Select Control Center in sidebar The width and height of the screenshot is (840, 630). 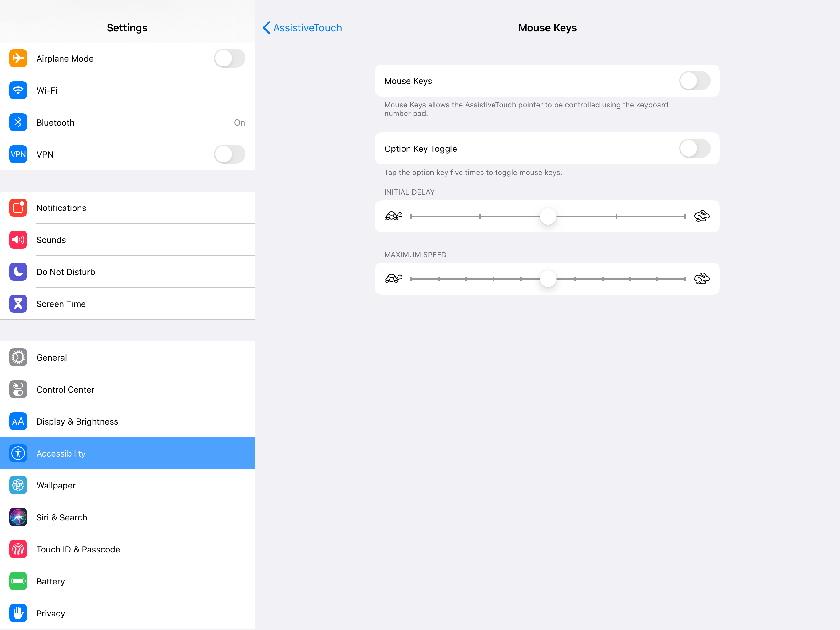(x=65, y=389)
